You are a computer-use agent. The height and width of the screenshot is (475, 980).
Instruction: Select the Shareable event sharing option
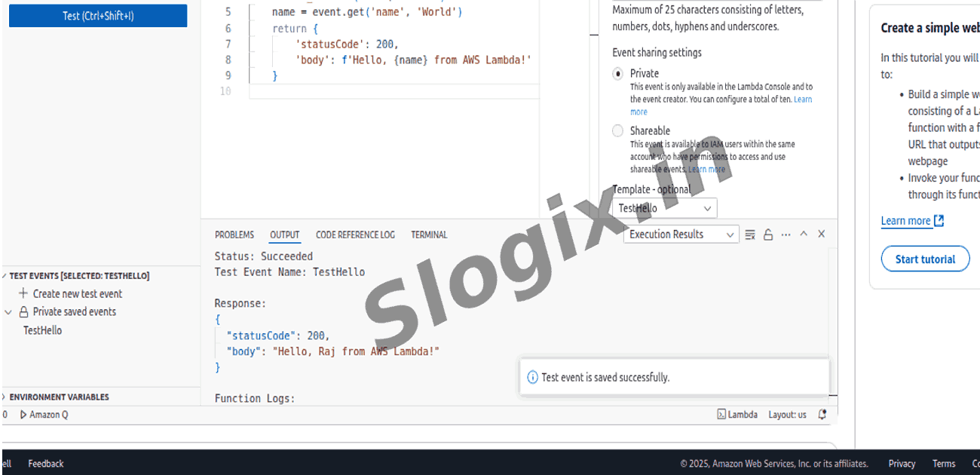617,130
